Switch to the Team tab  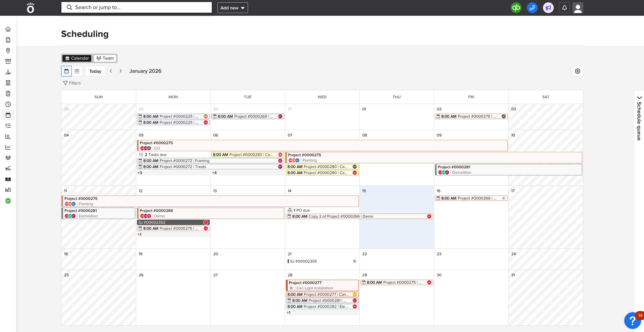(x=105, y=58)
